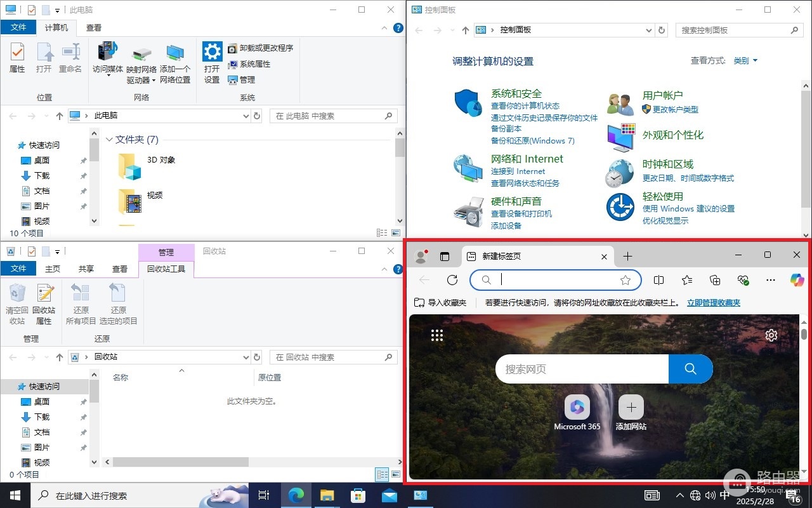Open 用户帐户 category
Viewport: 812px width, 508px height.
(x=663, y=95)
